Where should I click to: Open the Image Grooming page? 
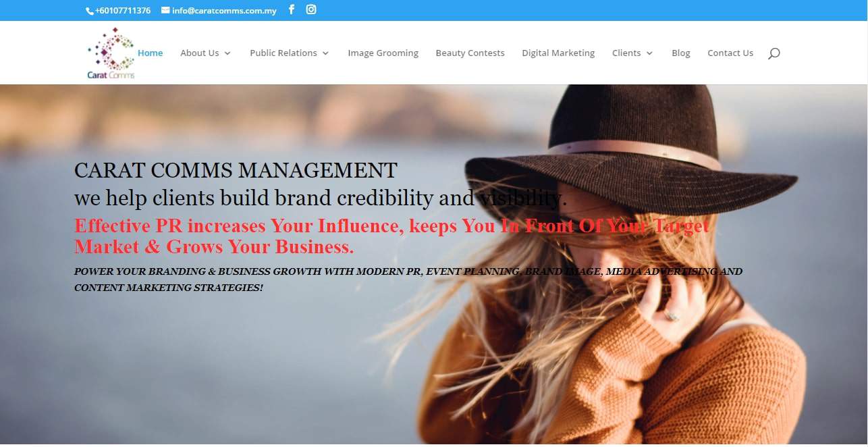[383, 53]
